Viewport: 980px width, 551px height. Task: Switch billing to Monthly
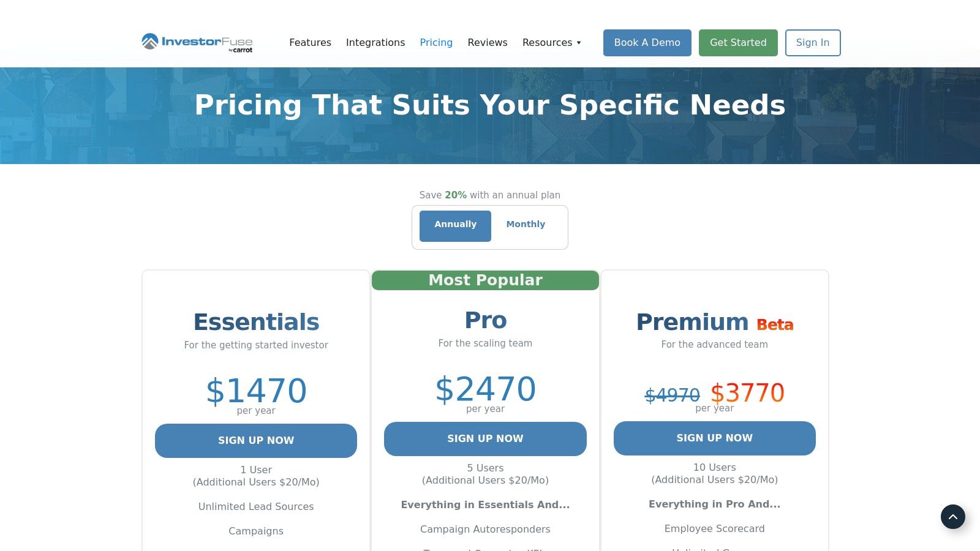point(526,225)
